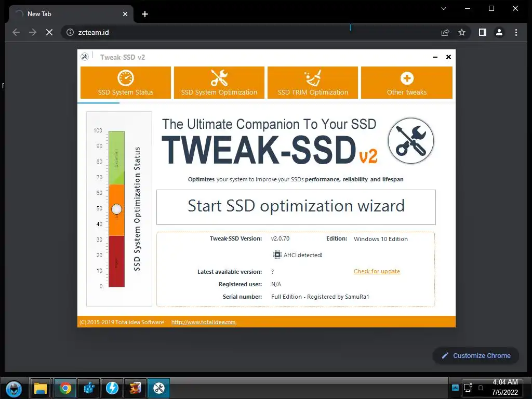The height and width of the screenshot is (399, 532).
Task: Switch to Chrome in the taskbar
Action: (x=65, y=388)
